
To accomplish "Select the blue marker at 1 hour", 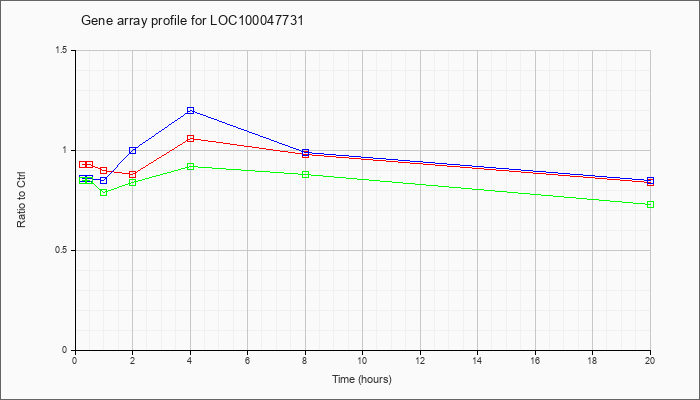I will 104,180.
